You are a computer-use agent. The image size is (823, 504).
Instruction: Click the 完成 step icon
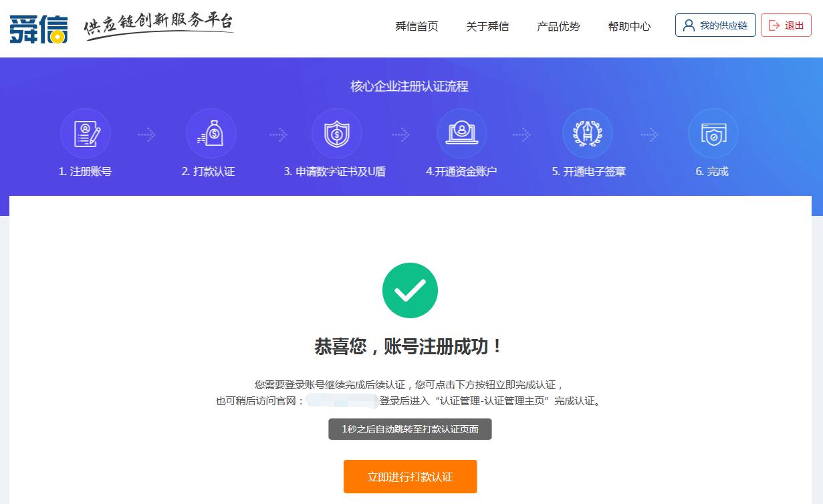point(713,134)
